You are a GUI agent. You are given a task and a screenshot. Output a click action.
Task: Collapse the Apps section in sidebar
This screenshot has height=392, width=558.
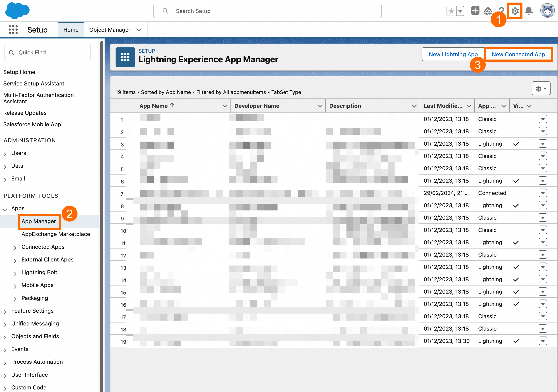pyautogui.click(x=5, y=209)
